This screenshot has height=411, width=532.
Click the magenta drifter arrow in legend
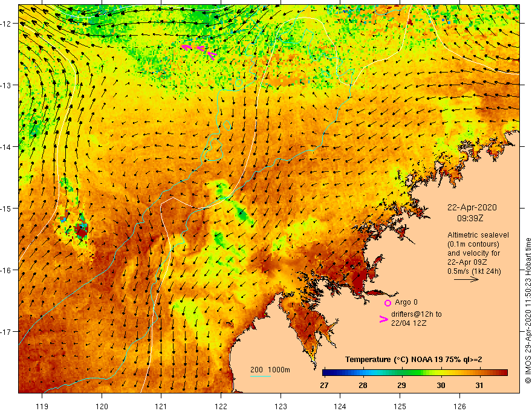[x=383, y=319]
